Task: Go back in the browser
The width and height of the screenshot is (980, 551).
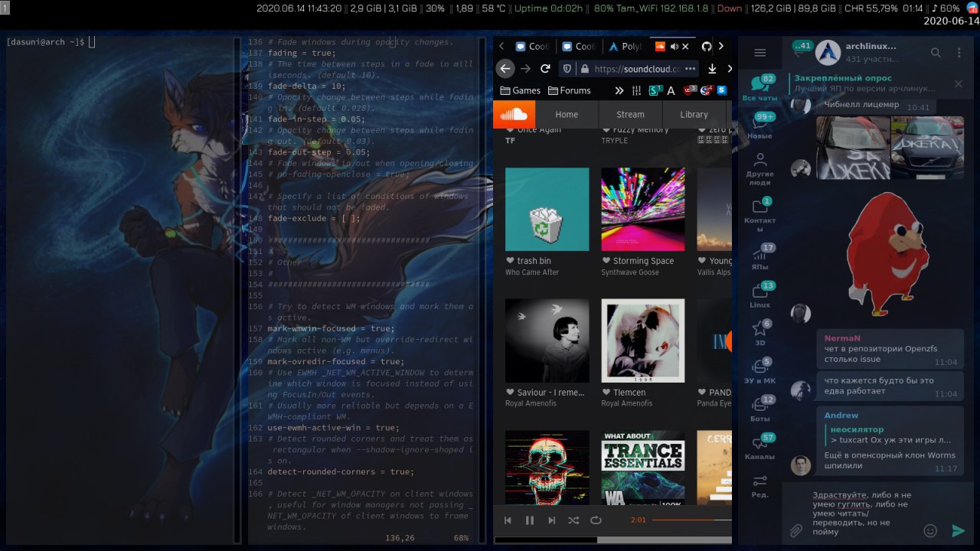Action: pyautogui.click(x=505, y=69)
